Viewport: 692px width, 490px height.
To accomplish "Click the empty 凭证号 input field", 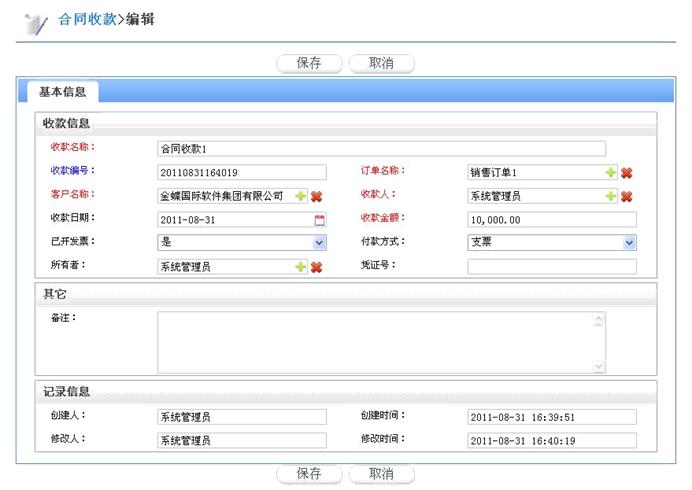I will pos(552,267).
